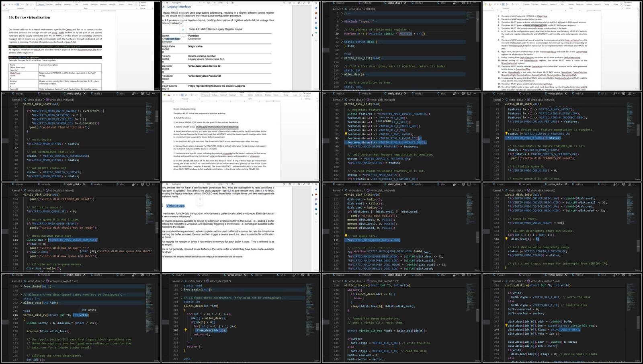Switch to virtio.h tab in reset device frame
The image size is (643, 364).
point(44,94)
